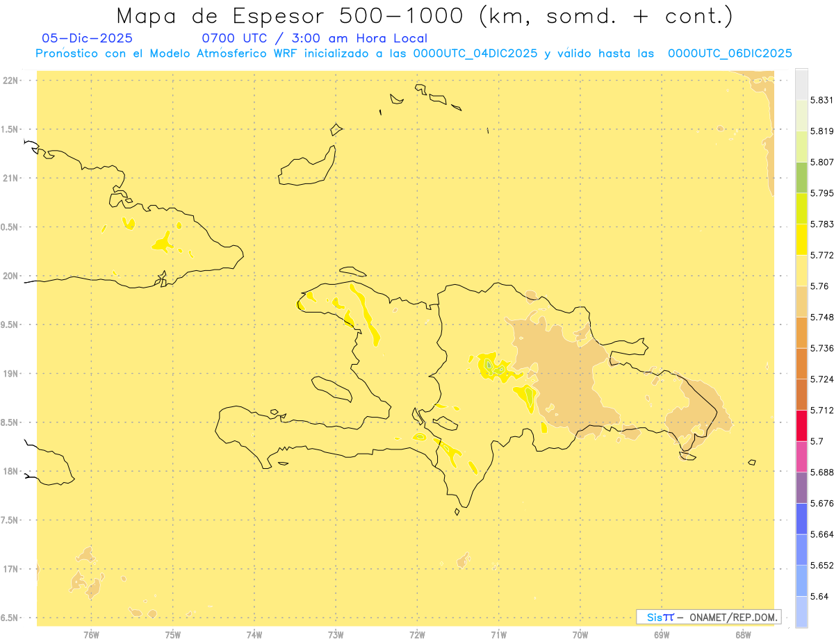This screenshot has height=644, width=834.
Task: Click the '17N' latitude label
Action: [10, 569]
